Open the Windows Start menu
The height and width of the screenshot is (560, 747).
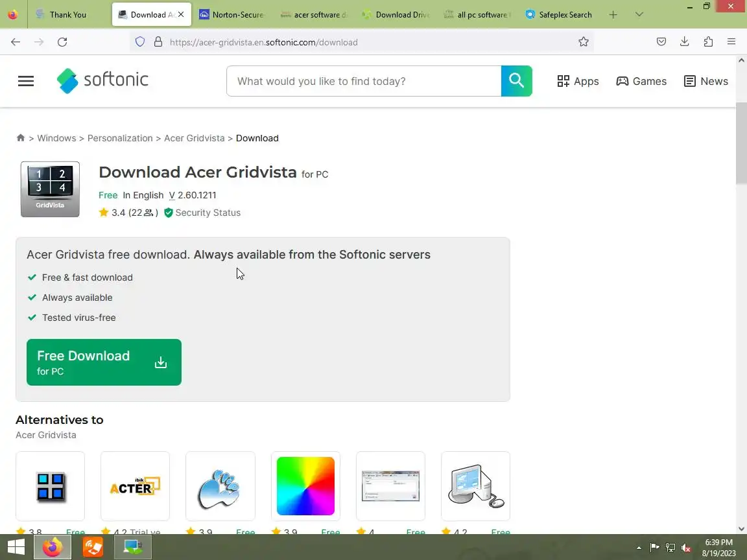16,546
